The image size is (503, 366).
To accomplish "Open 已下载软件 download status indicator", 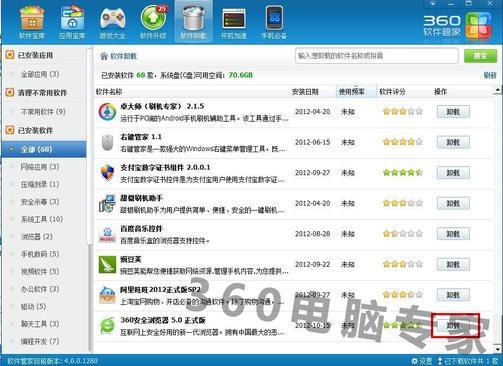I will 468,361.
